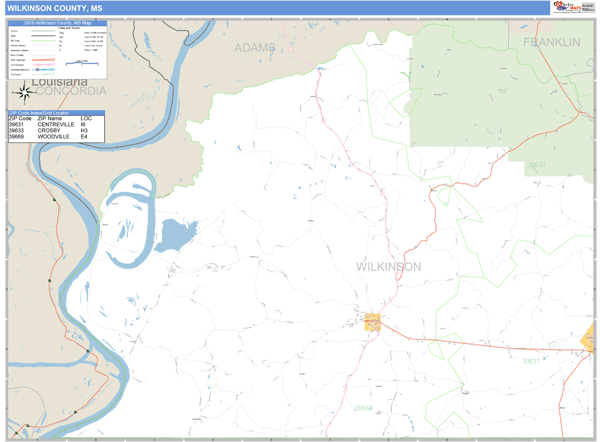
Task: Click the ZIP Code Index/Grid Locator header
Action: tap(56, 112)
